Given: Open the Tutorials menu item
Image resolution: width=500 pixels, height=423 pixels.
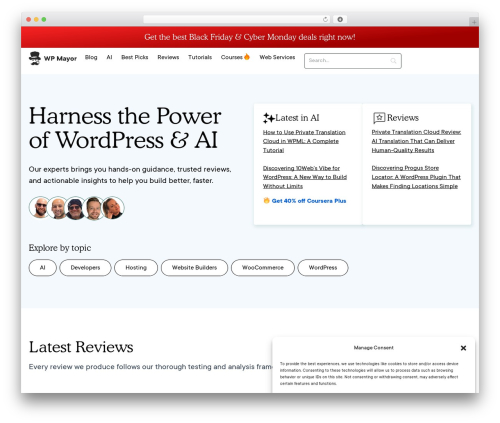Looking at the screenshot, I should pyautogui.click(x=200, y=57).
